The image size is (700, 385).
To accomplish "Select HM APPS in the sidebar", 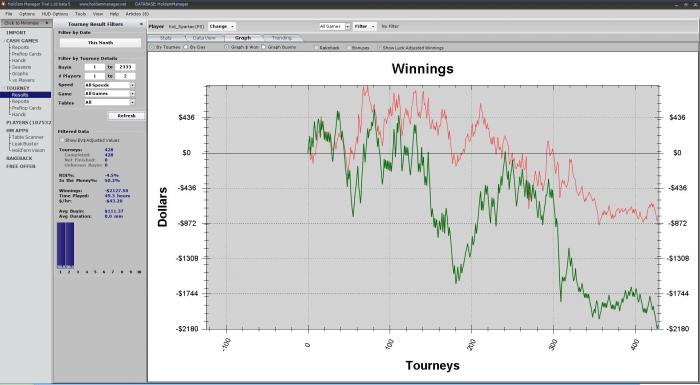I will pyautogui.click(x=17, y=130).
